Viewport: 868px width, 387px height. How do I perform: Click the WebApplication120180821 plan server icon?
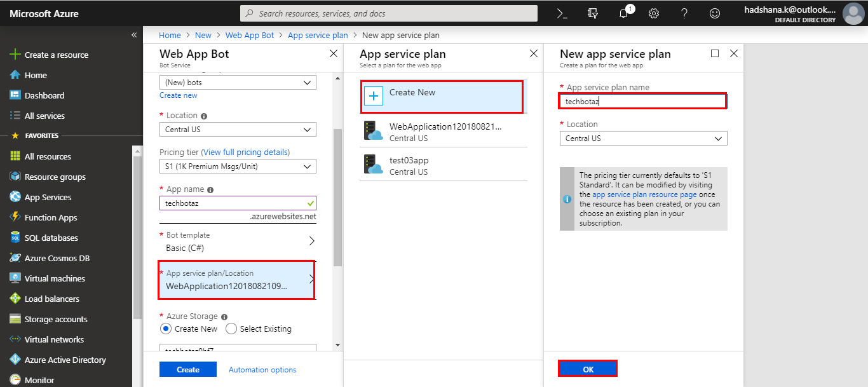point(373,130)
